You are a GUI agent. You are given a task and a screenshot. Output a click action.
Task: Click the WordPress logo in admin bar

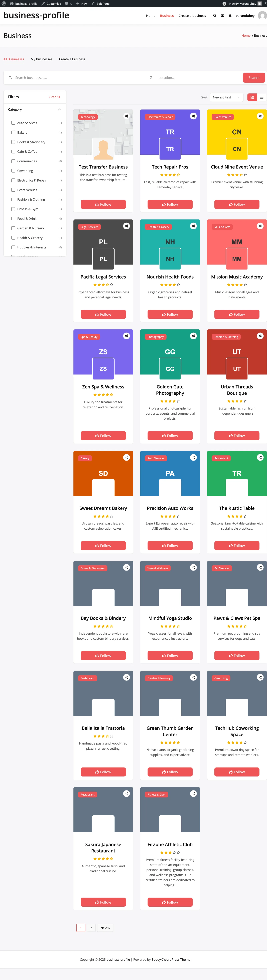coord(4,3)
